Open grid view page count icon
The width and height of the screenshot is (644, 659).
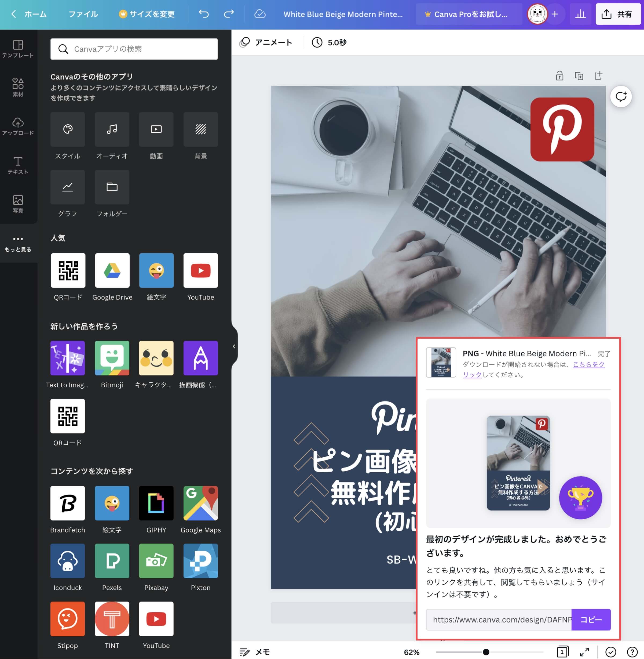(562, 651)
